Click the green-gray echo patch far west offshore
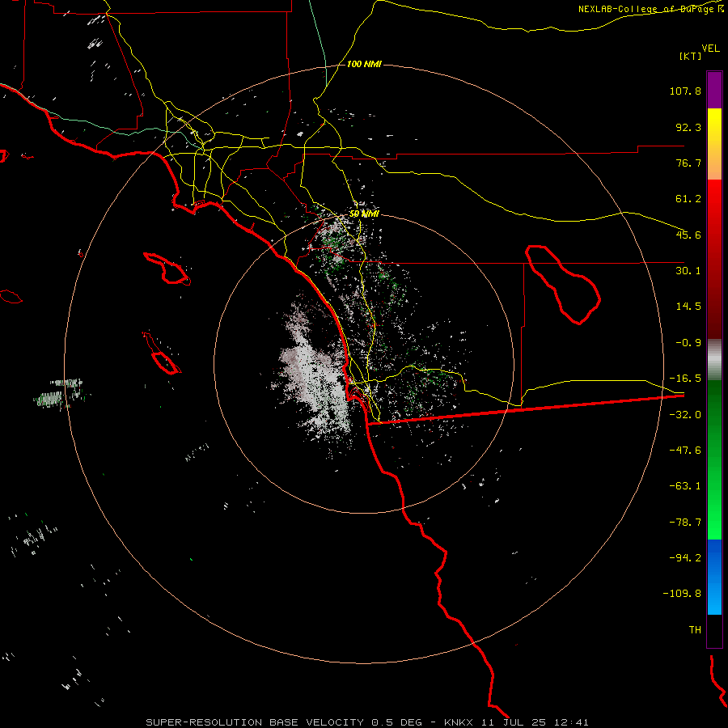 coord(61,394)
